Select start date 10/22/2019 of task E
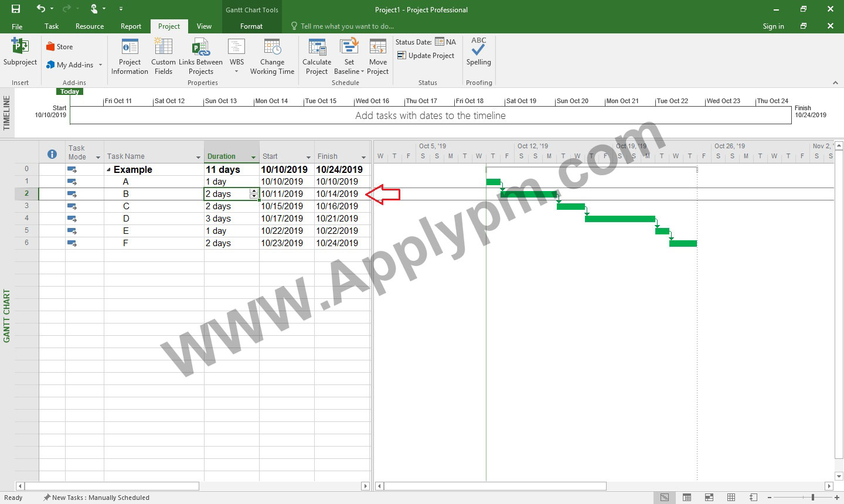Screen dimensions: 844x504 tap(287, 231)
